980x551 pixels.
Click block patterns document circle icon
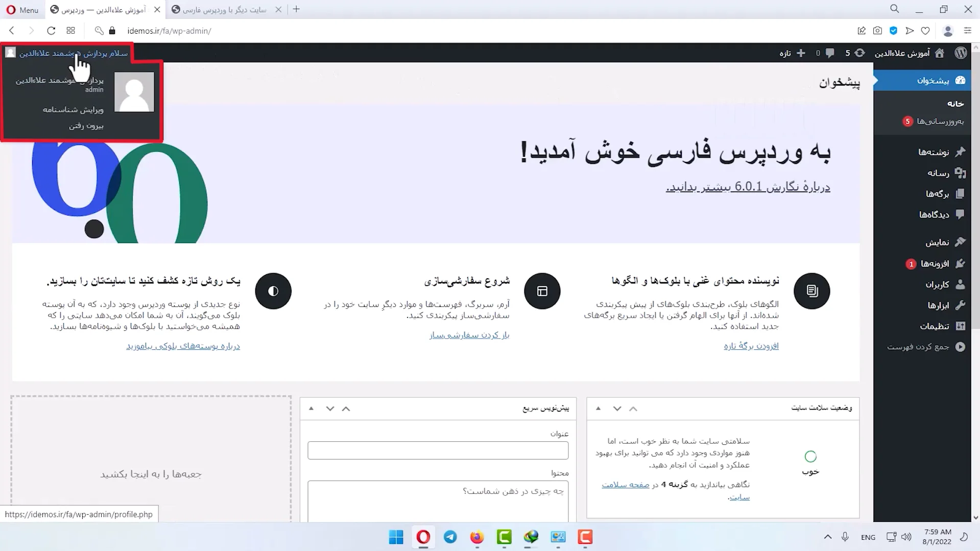[x=812, y=291]
